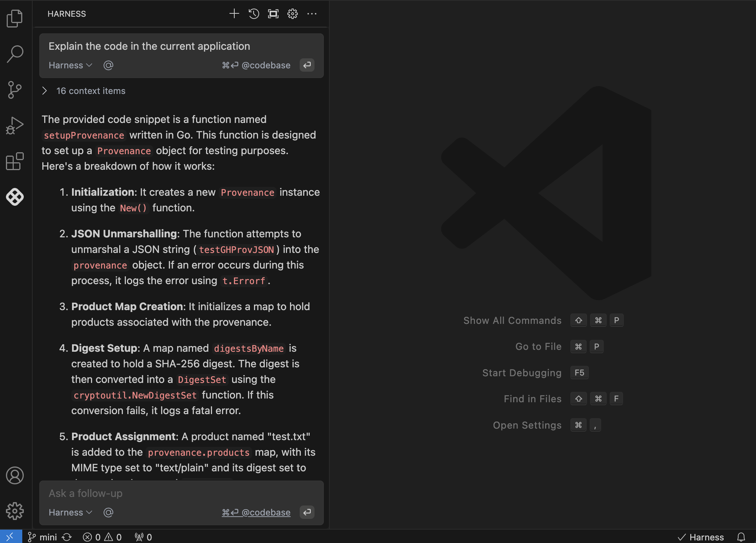Click the Harness item in the status bar
Image resolution: width=756 pixels, height=543 pixels.
(x=702, y=537)
